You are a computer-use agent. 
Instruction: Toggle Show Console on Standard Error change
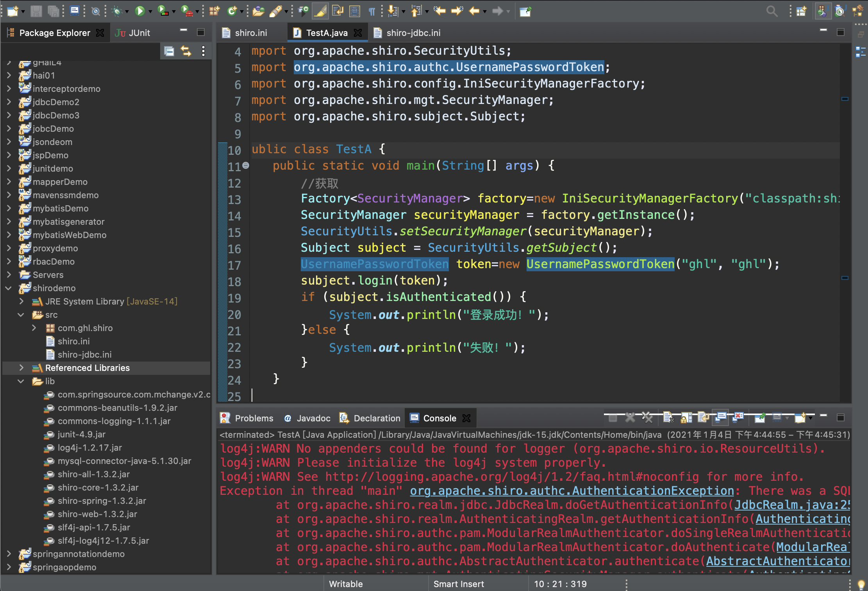(x=738, y=418)
